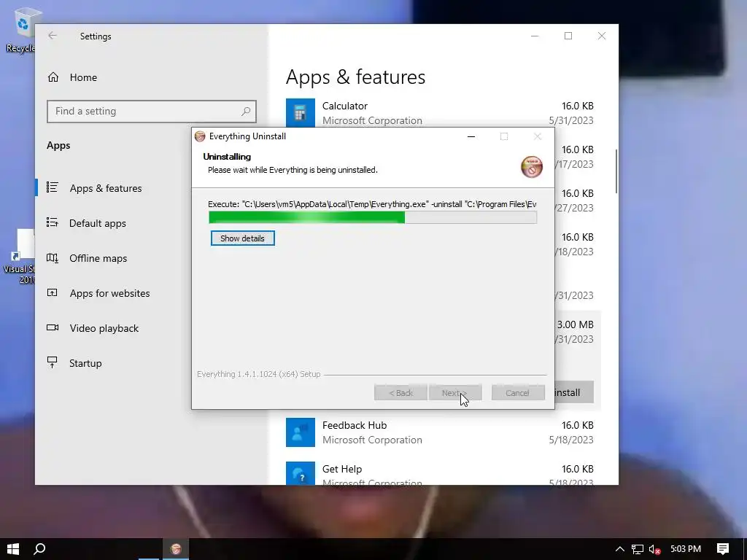Open Apps for websites section
The image size is (747, 560).
coord(109,293)
